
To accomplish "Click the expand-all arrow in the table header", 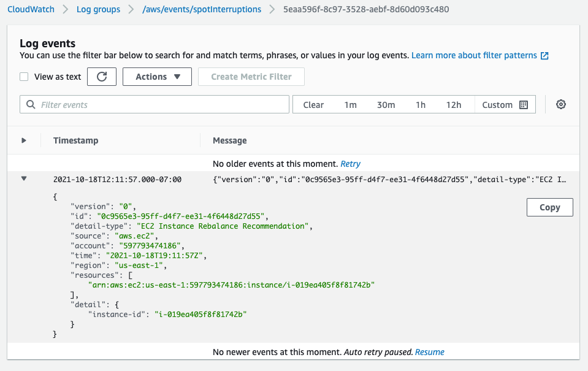I will point(23,140).
